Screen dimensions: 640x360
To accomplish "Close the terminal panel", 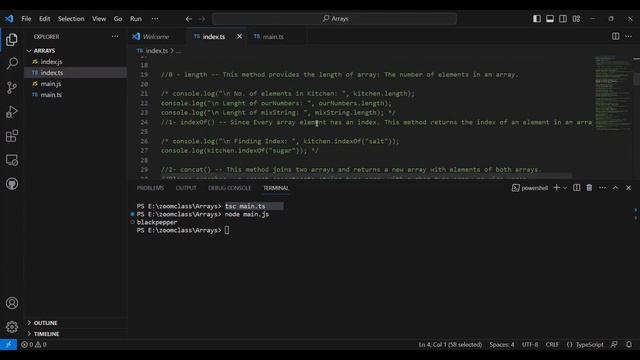I will (629, 188).
